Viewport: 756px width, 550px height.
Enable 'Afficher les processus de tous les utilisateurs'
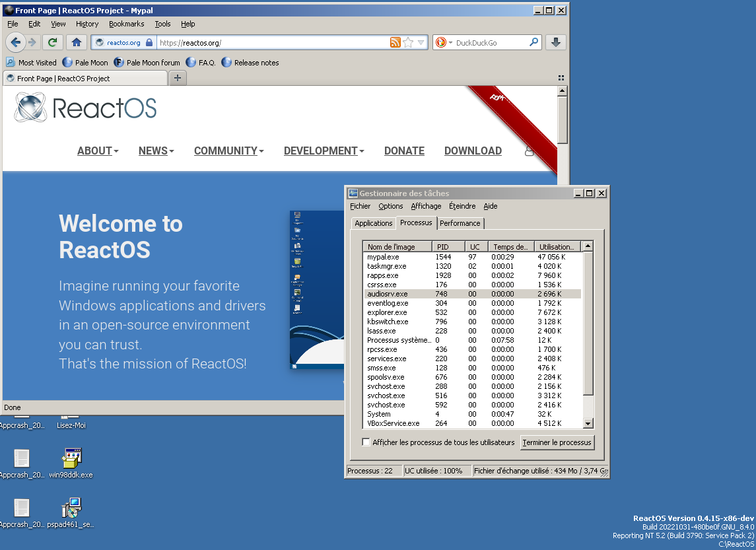tap(366, 442)
